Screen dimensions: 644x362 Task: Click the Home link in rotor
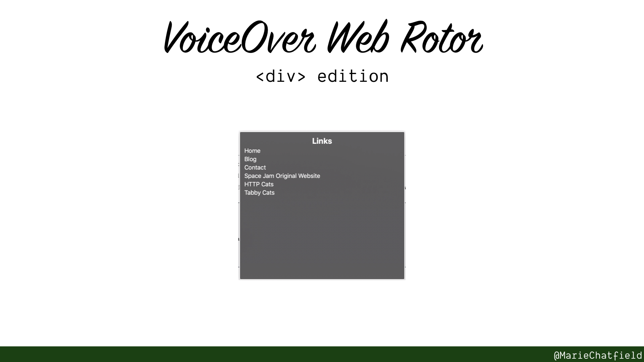[252, 150]
